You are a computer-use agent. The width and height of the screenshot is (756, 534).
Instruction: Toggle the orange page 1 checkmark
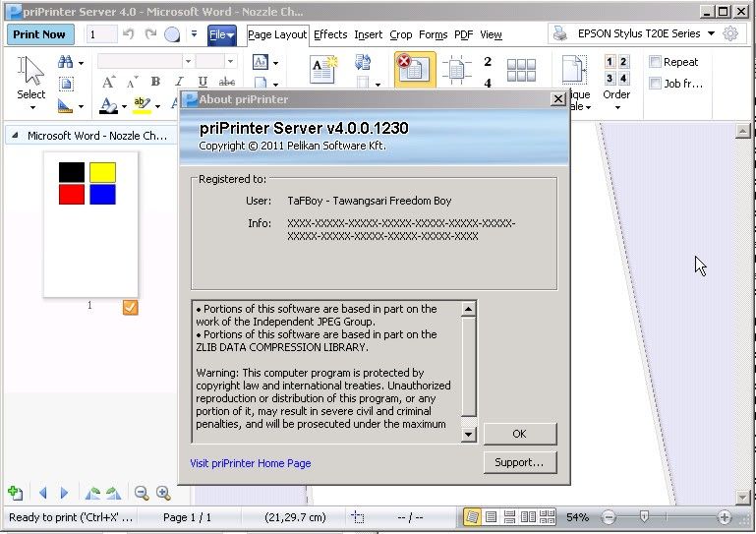[130, 307]
